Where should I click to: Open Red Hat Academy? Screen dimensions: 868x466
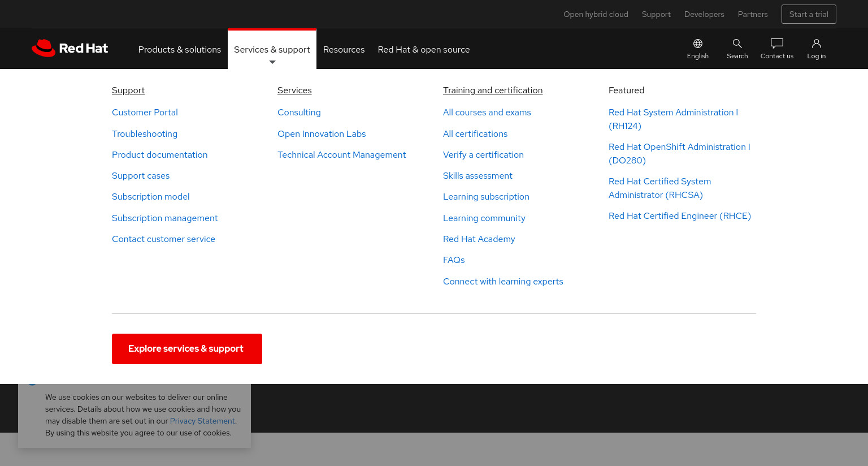[x=479, y=239]
